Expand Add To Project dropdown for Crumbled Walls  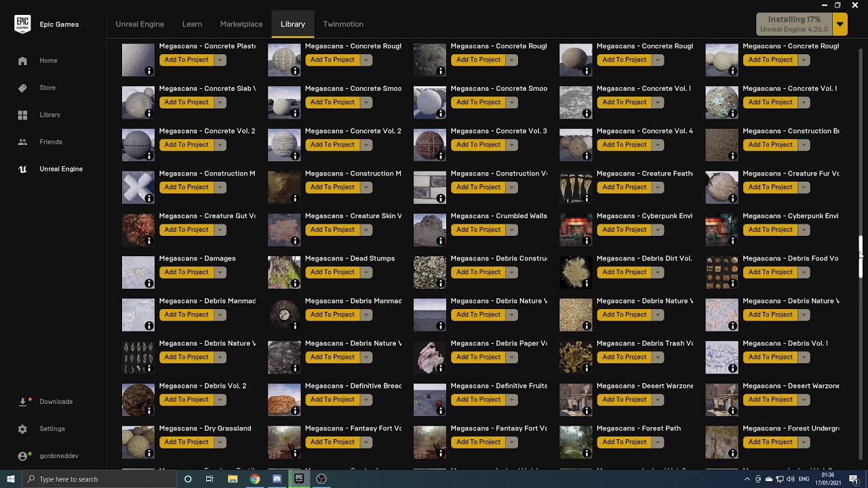511,229
